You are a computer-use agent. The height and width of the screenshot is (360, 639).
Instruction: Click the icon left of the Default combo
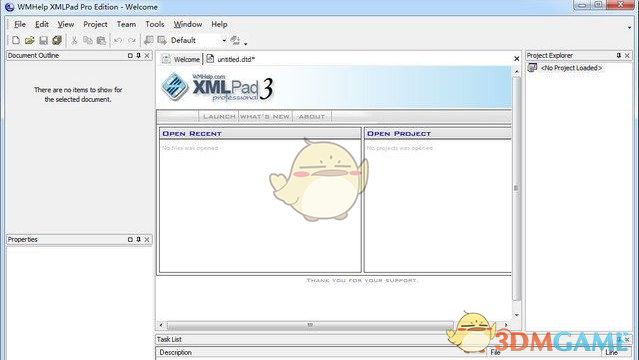(x=149, y=40)
